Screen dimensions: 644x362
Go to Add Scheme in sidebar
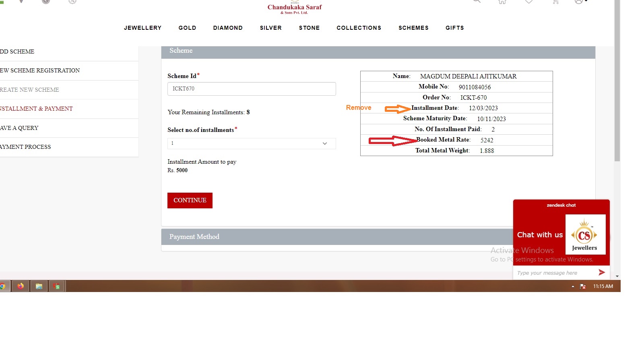[69, 51]
